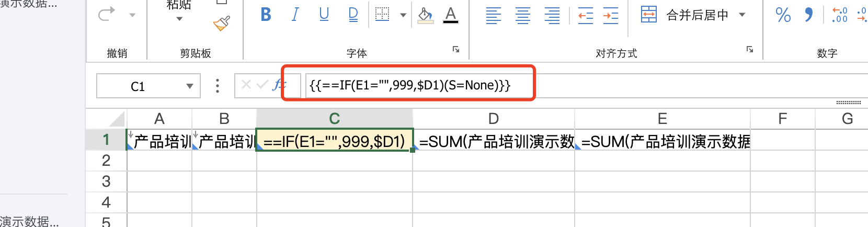Align text left
Image resolution: width=868 pixels, height=227 pixels.
494,15
